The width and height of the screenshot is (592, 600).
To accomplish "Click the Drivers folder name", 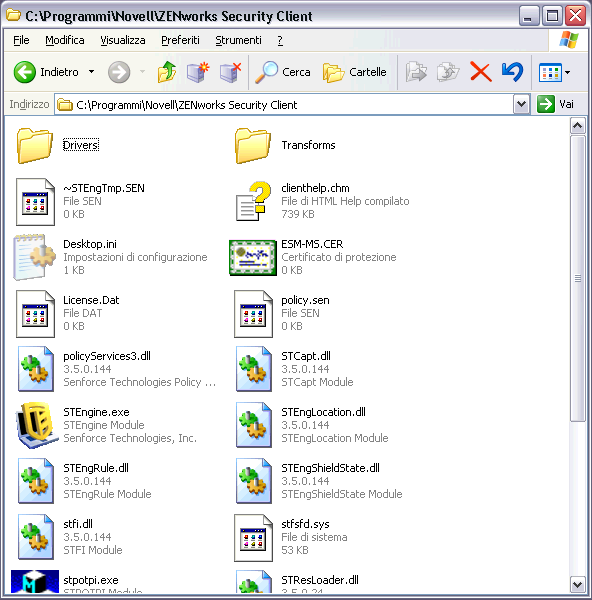I will (81, 145).
